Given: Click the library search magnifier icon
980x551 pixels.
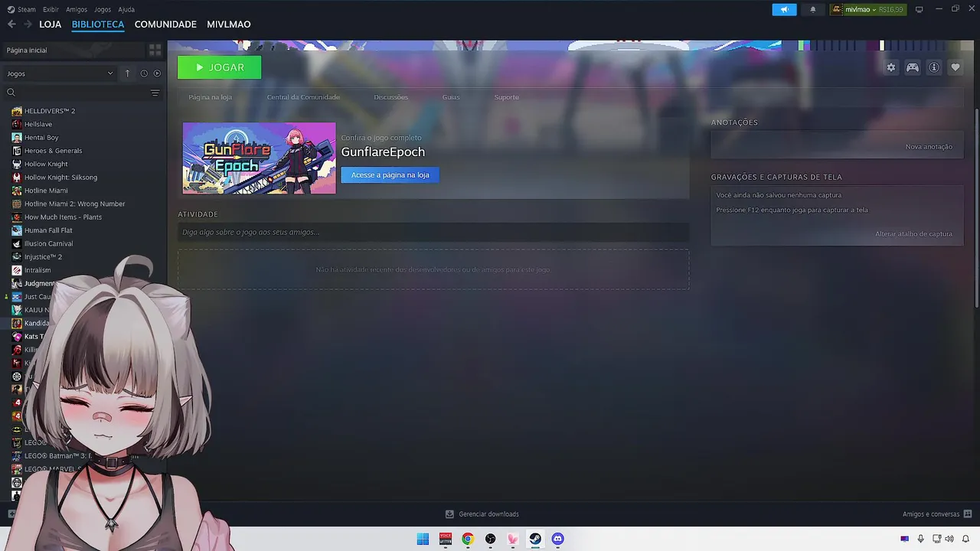Looking at the screenshot, I should tap(11, 93).
